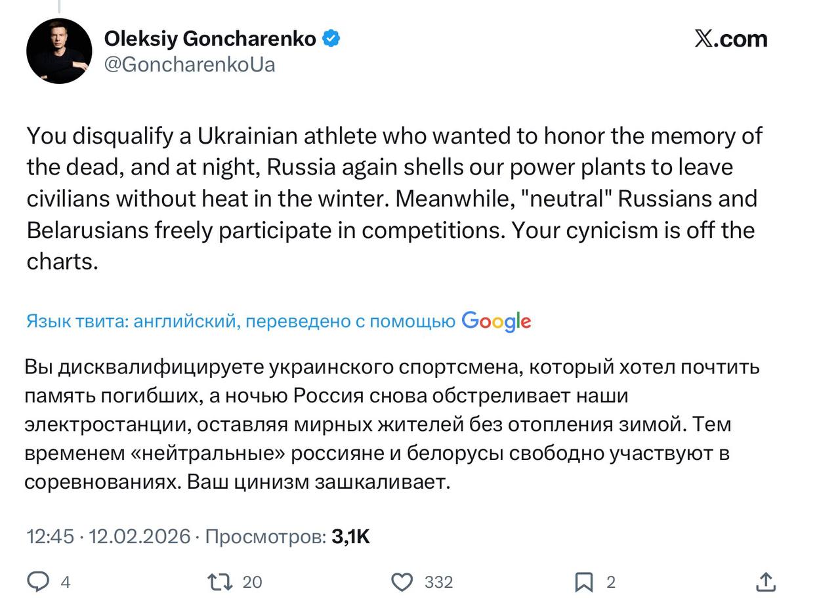Like the tweet with the heart icon
This screenshot has height=616, width=840.
(x=402, y=582)
